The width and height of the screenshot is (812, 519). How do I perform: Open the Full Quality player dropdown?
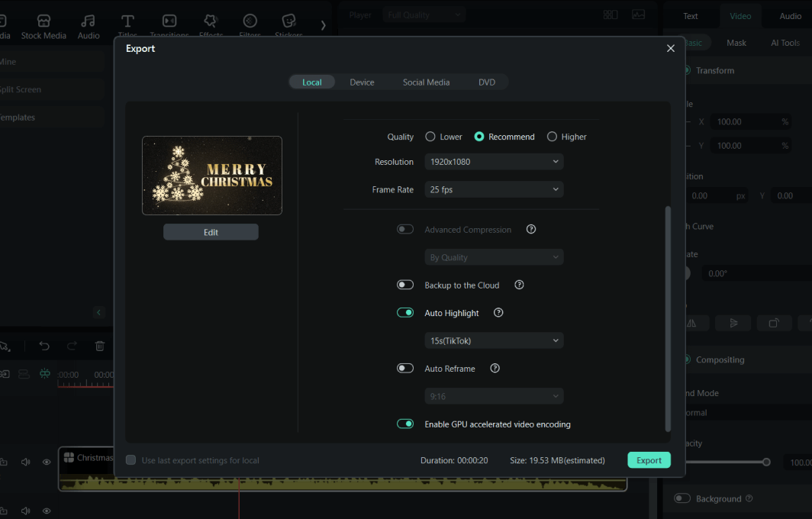pyautogui.click(x=424, y=15)
